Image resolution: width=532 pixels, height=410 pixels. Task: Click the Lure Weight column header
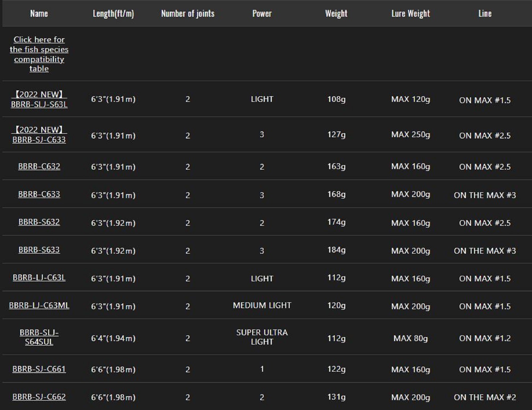(x=410, y=14)
